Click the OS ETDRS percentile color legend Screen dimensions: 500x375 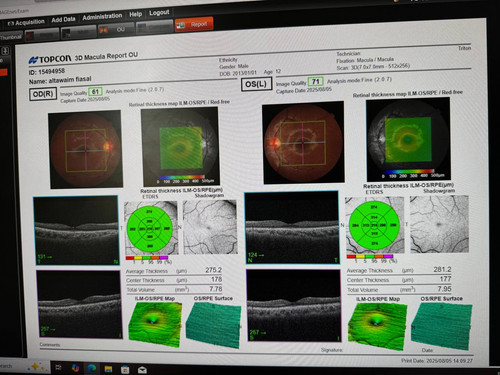point(370,256)
